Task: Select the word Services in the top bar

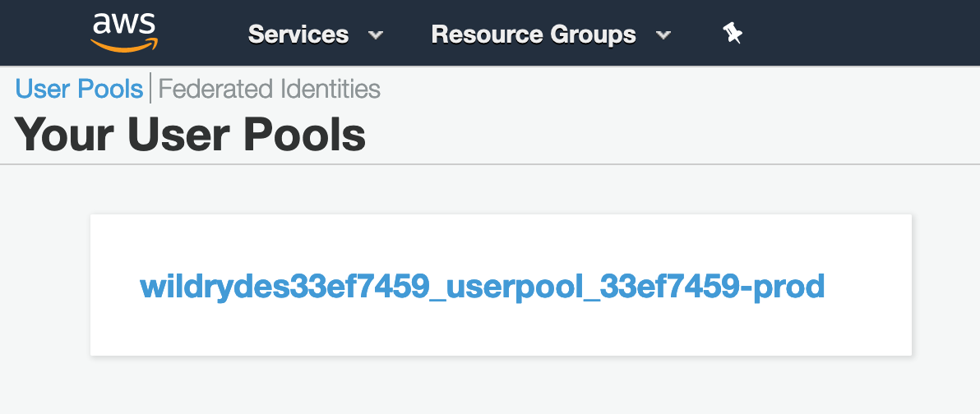Action: point(298,34)
